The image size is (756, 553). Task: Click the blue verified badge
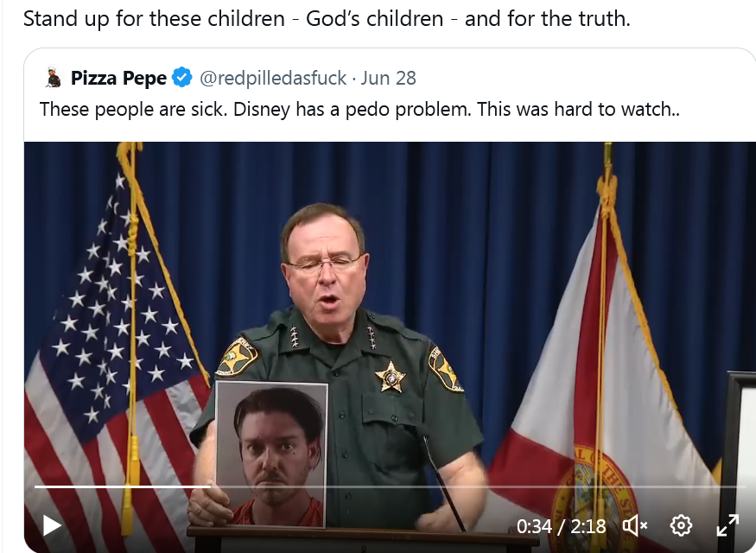tap(182, 78)
